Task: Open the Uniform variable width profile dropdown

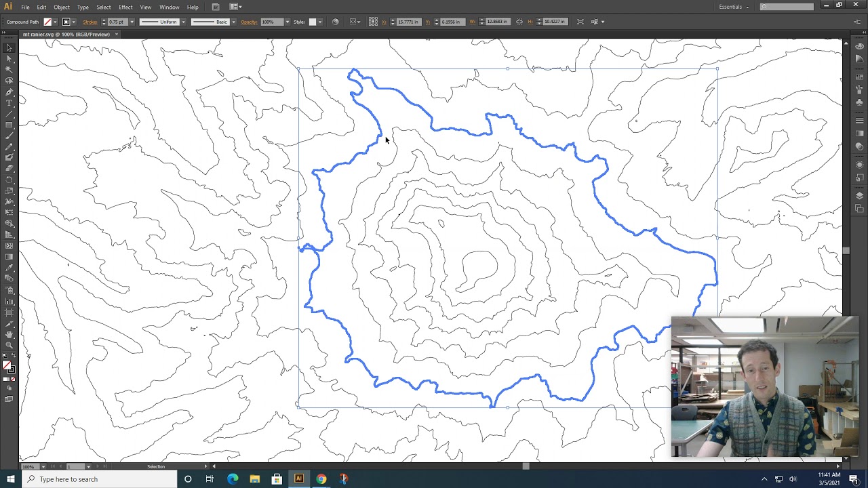Action: click(x=182, y=22)
